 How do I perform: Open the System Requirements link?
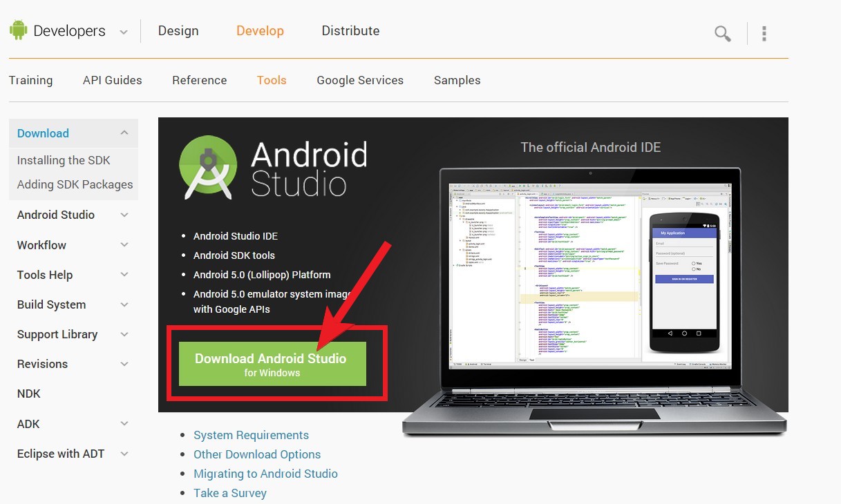(x=251, y=435)
